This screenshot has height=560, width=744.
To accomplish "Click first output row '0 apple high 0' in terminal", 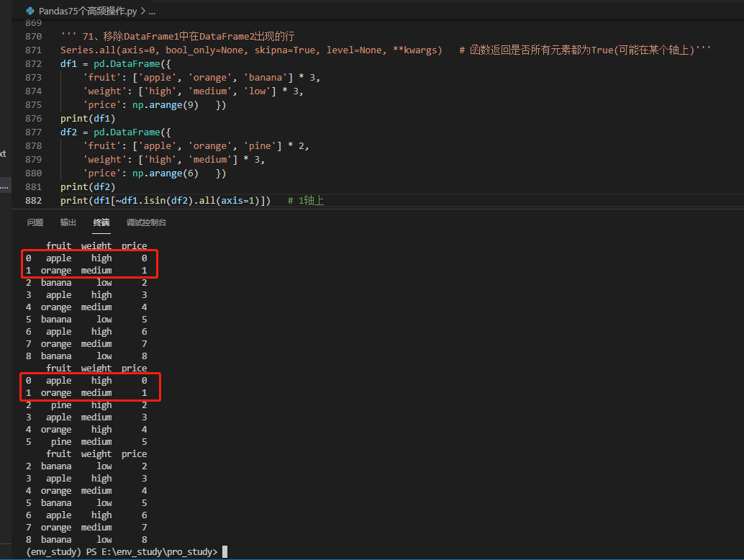I will point(86,258).
